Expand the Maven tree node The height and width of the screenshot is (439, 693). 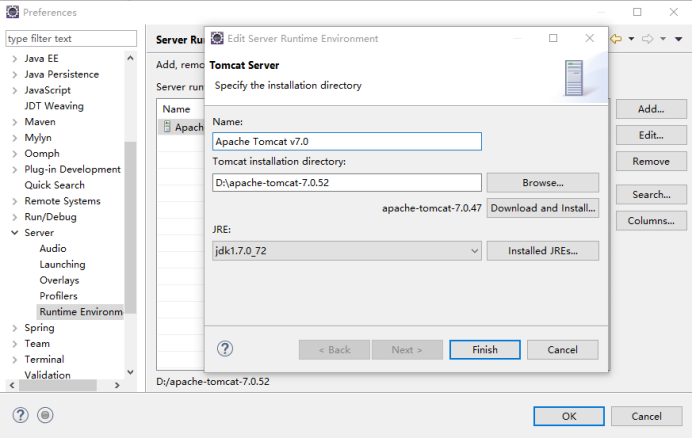coord(15,122)
